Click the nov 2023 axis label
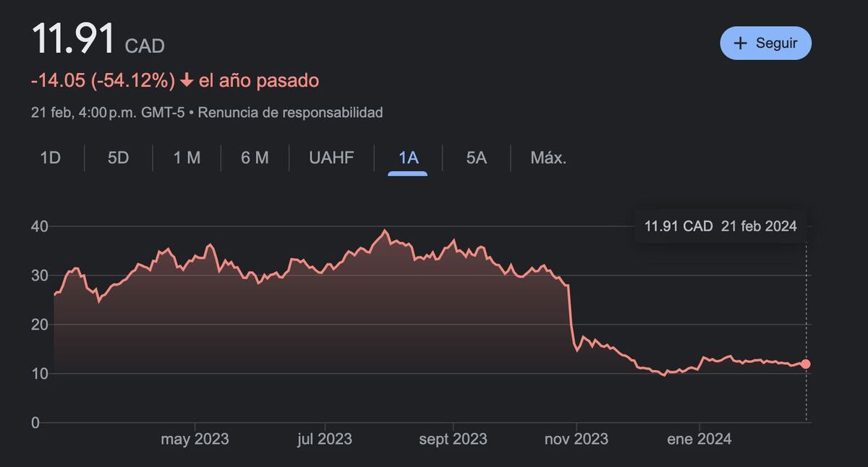 tap(576, 439)
